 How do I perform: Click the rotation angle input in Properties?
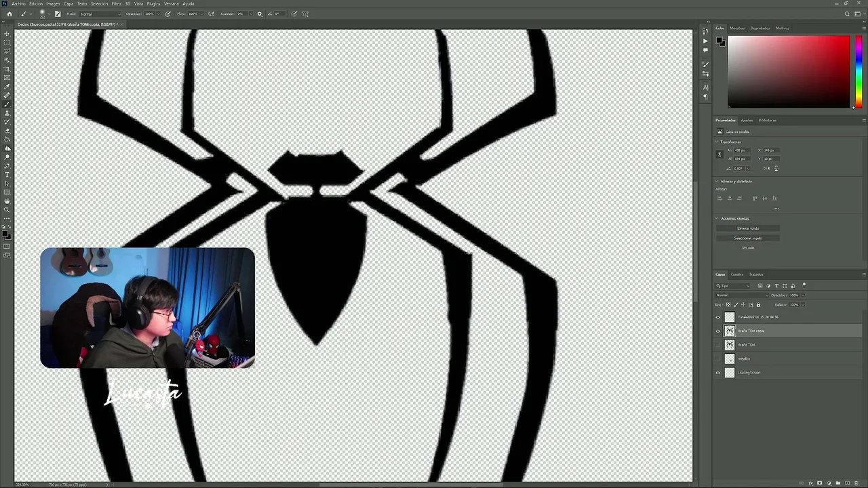pos(741,168)
